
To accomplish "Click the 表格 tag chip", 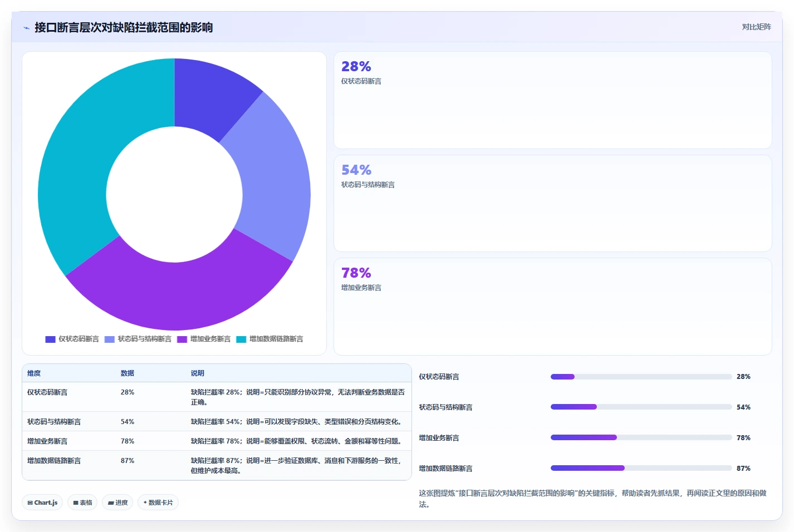I will [82, 503].
